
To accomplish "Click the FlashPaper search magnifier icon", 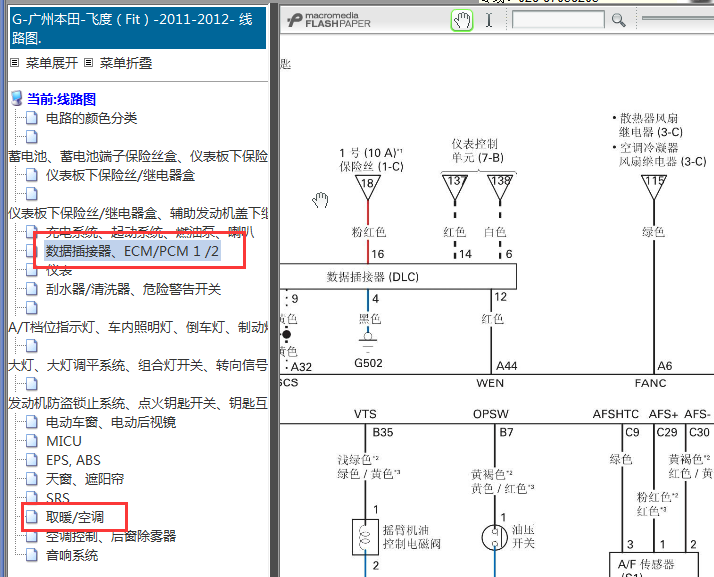I will pyautogui.click(x=618, y=20).
